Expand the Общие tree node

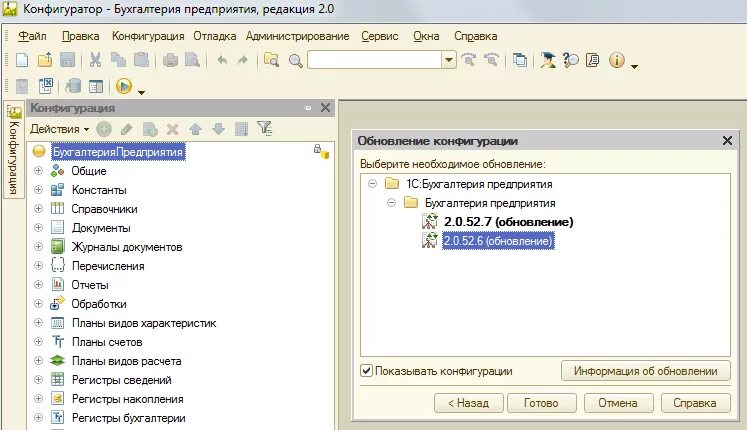pyautogui.click(x=39, y=170)
